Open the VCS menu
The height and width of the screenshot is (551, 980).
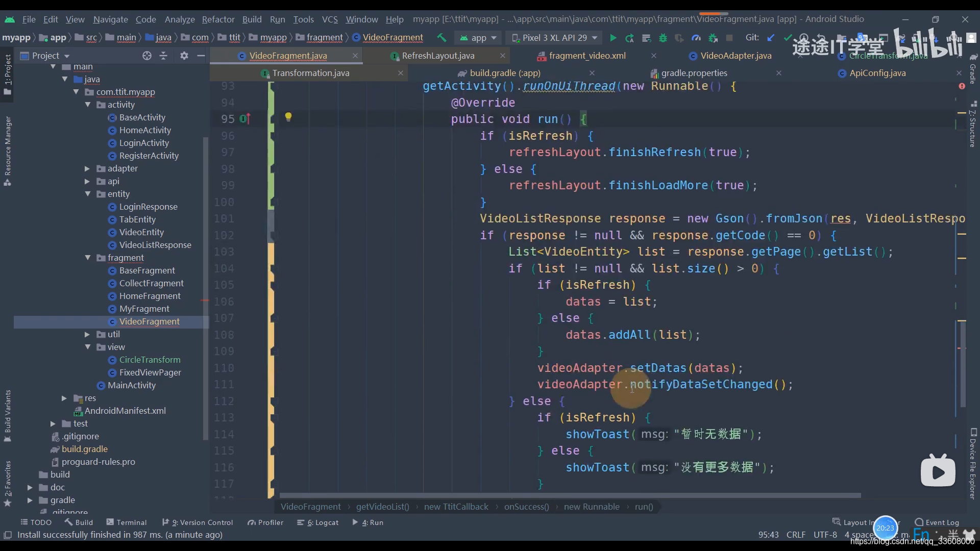pyautogui.click(x=330, y=19)
